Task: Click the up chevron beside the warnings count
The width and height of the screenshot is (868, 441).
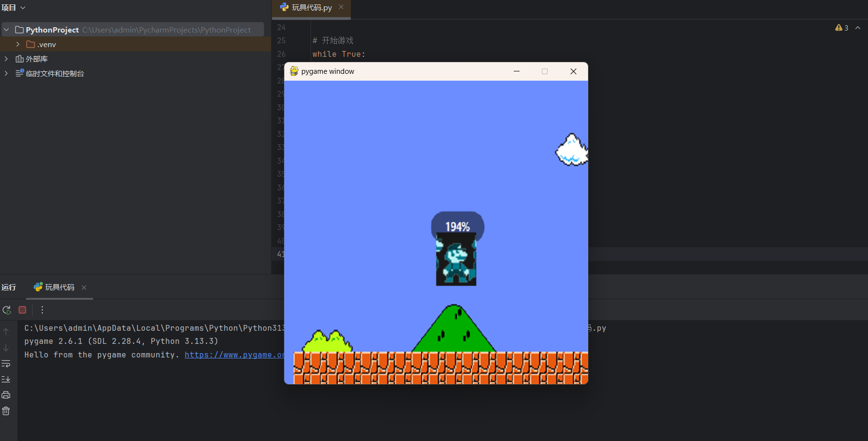Action: (858, 28)
